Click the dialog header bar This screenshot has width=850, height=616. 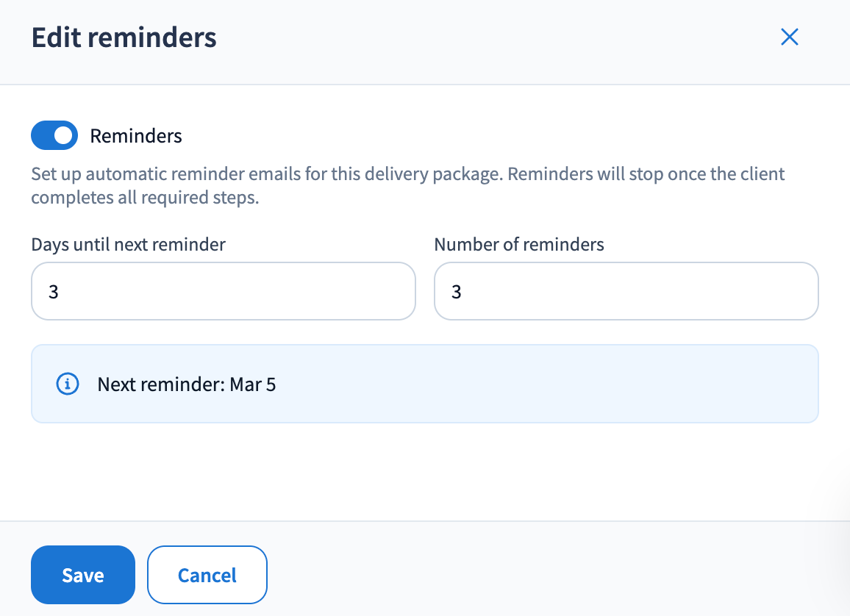pos(478,41)
